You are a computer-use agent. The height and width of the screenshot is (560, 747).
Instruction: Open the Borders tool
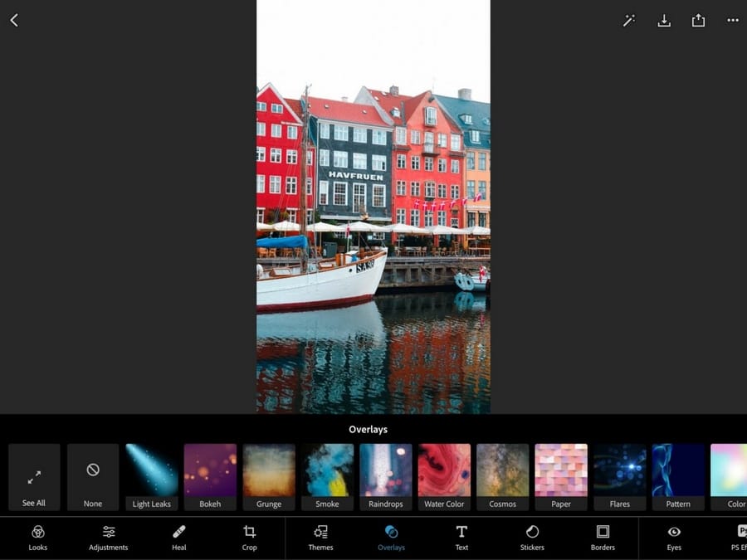click(602, 538)
